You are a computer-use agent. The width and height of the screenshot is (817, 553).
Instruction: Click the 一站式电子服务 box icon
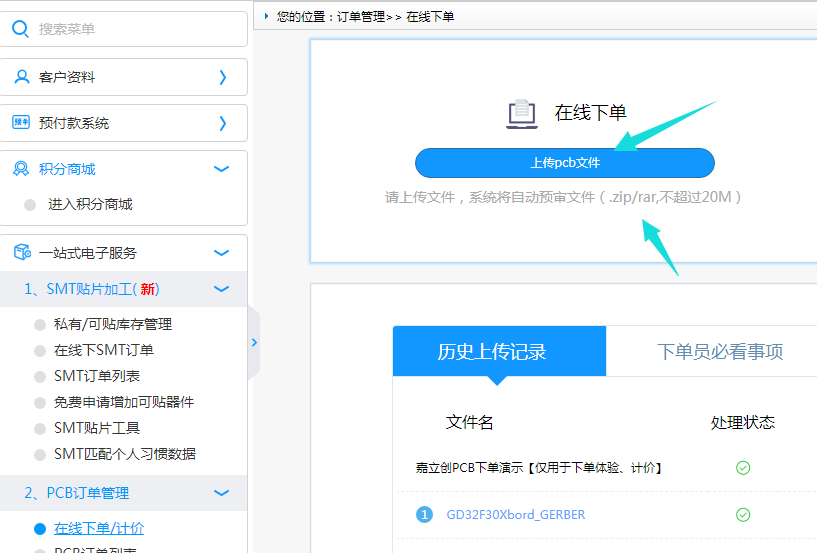21,253
